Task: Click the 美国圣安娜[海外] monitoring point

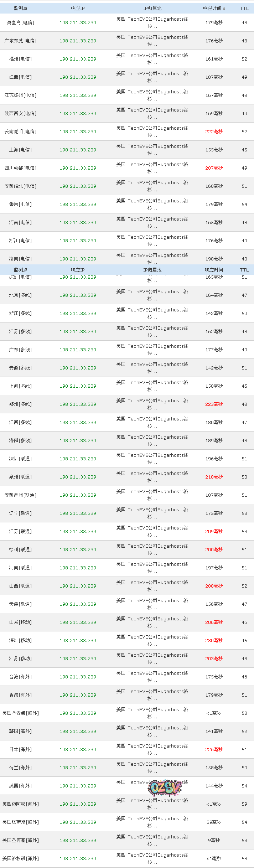Action: click(x=20, y=713)
